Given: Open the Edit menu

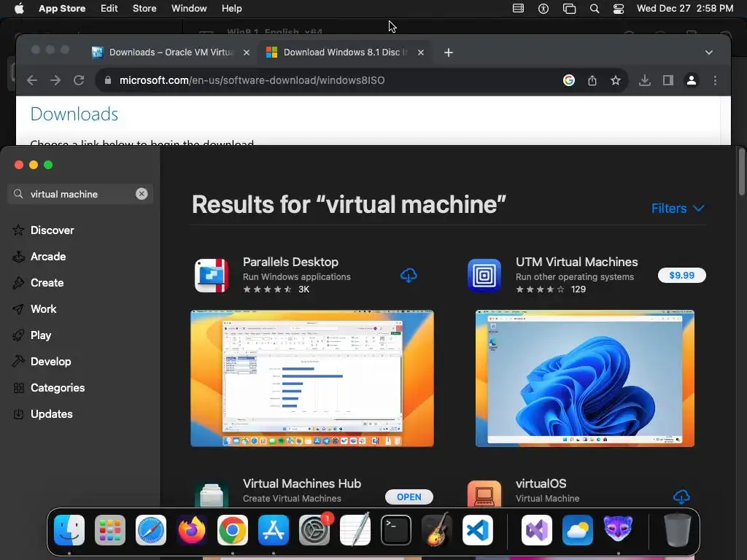Looking at the screenshot, I should click(109, 8).
